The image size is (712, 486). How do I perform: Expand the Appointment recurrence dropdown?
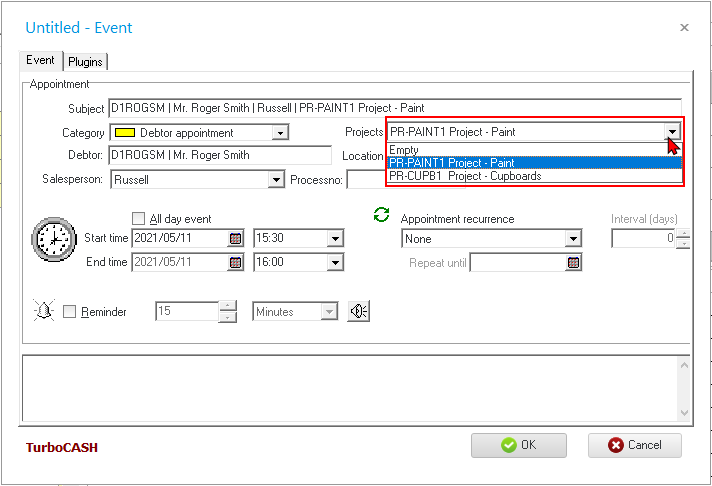coord(572,239)
